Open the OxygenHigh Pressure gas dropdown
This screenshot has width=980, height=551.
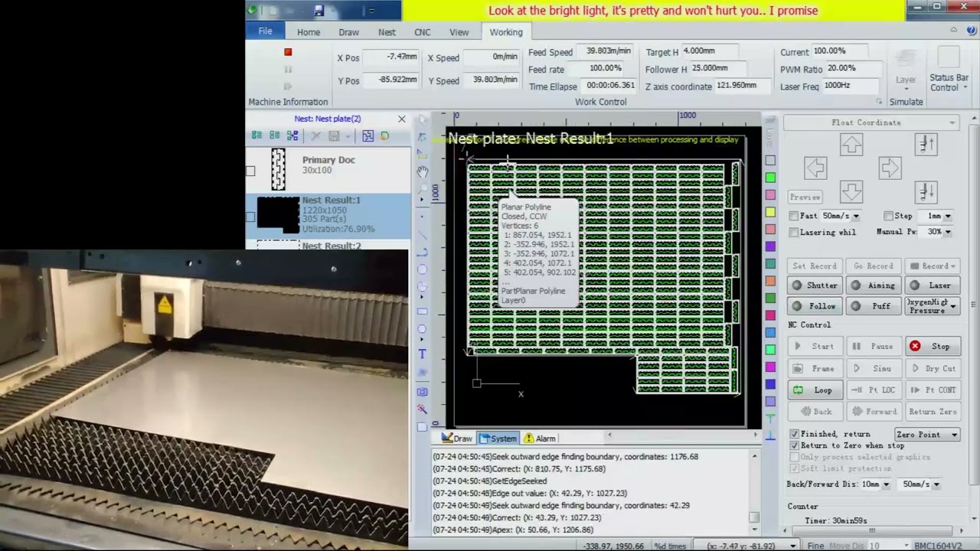coord(954,307)
